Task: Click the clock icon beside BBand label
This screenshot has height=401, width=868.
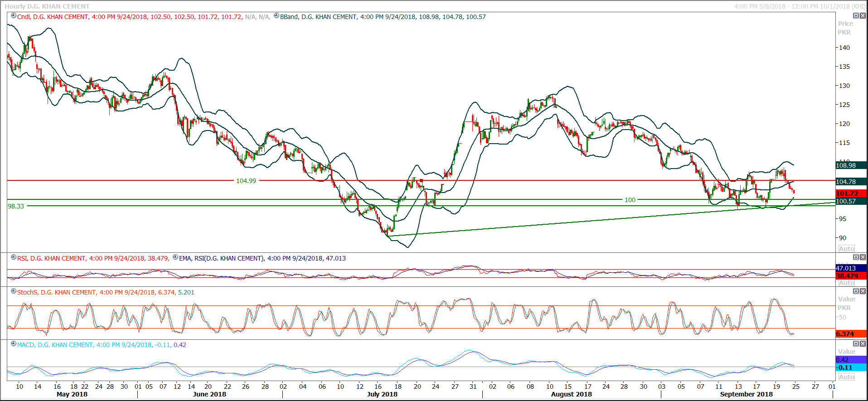Action: (x=276, y=16)
